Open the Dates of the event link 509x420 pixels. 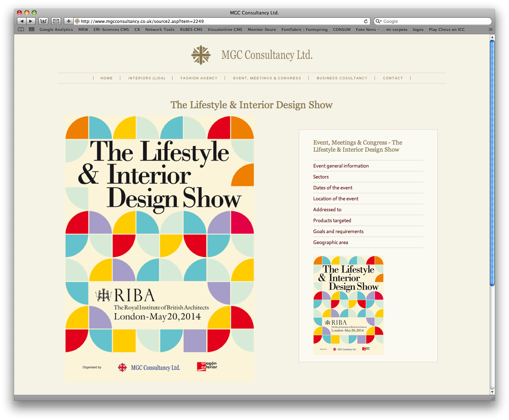[333, 188]
